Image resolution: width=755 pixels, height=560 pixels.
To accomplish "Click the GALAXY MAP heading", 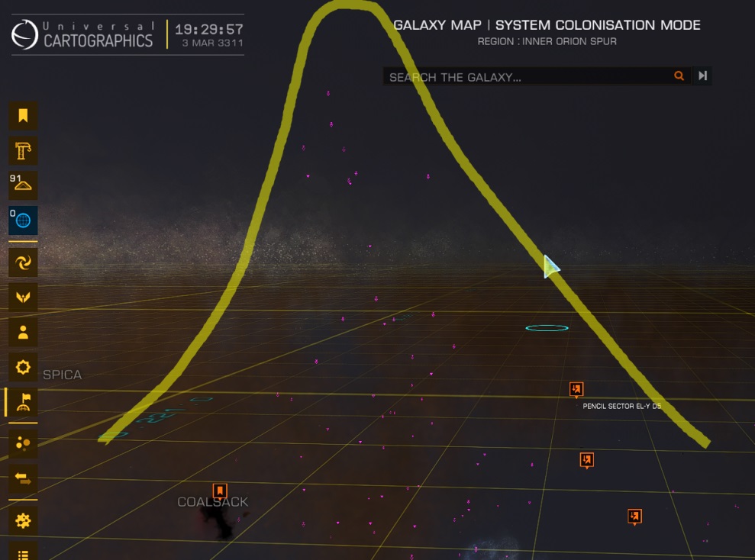I will (437, 25).
